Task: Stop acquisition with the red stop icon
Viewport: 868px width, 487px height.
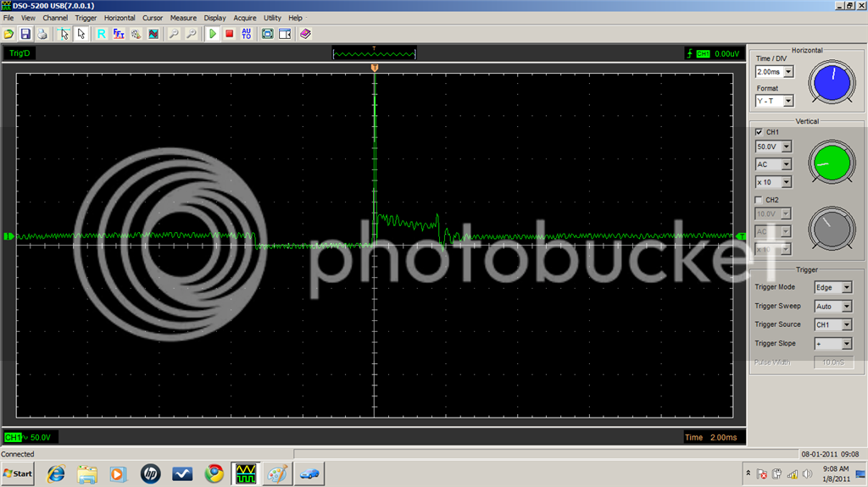Action: (229, 34)
